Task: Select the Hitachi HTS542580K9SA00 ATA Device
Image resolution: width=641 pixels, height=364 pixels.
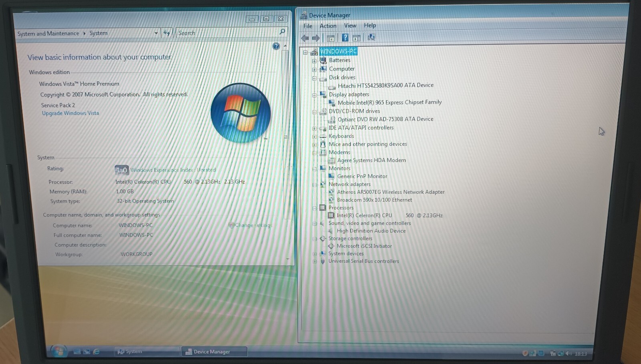Action: [x=385, y=85]
